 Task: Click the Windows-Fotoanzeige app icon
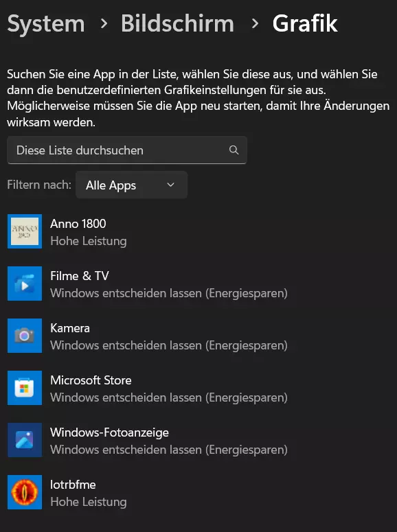tap(25, 440)
